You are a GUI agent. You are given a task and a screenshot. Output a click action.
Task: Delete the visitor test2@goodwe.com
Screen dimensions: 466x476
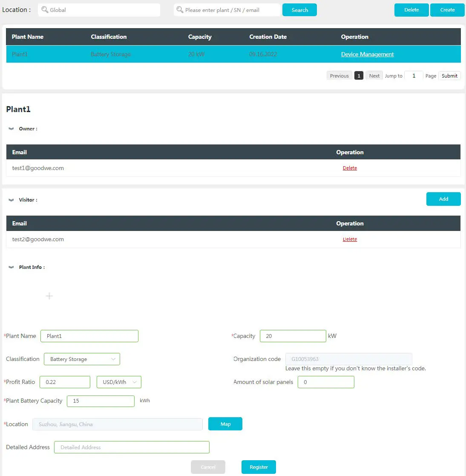(x=350, y=239)
